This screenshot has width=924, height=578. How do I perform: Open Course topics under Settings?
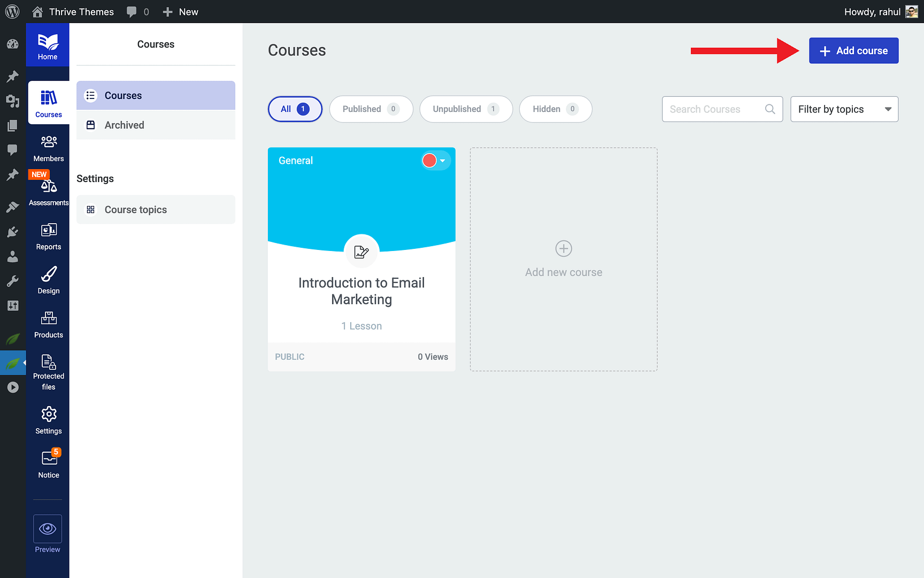[x=135, y=209]
